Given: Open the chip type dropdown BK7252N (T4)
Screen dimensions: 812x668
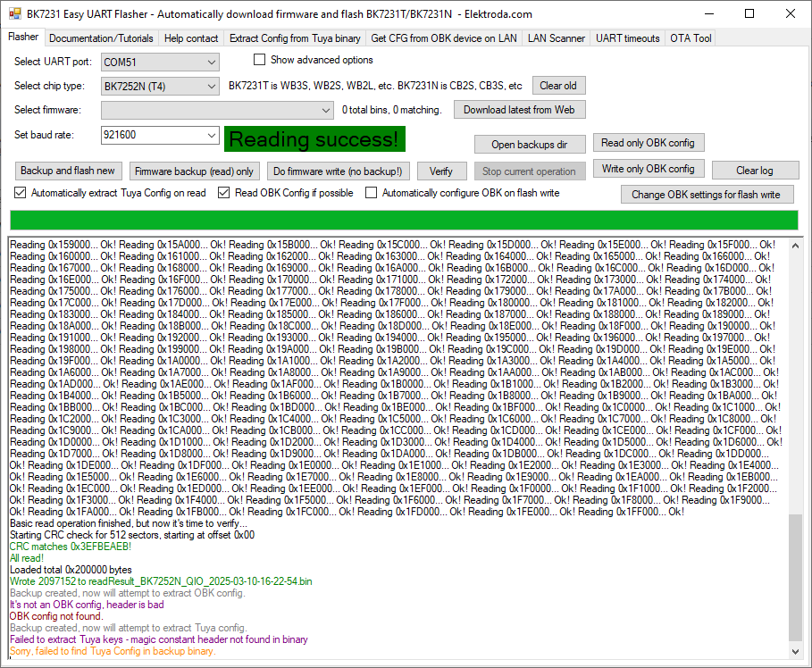Looking at the screenshot, I should pos(160,86).
